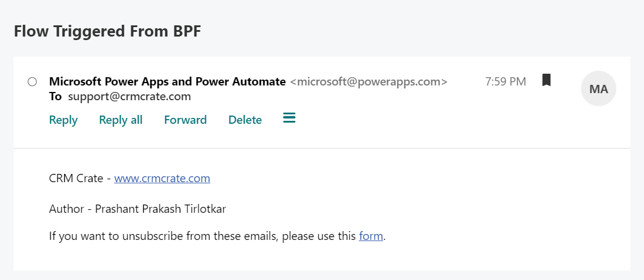Screen dimensions: 644x280
Task: Open the www.crmcrate.com link
Action: pyautogui.click(x=162, y=178)
